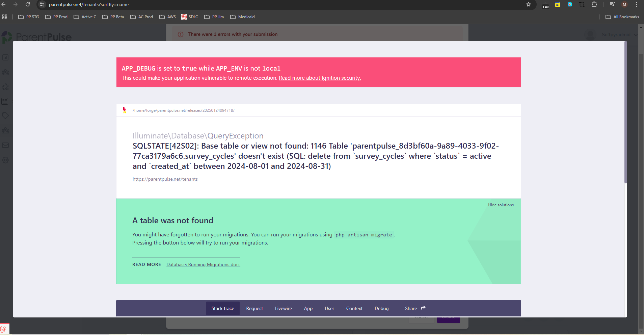
Task: Click Hide solutions link
Action: pyautogui.click(x=501, y=205)
